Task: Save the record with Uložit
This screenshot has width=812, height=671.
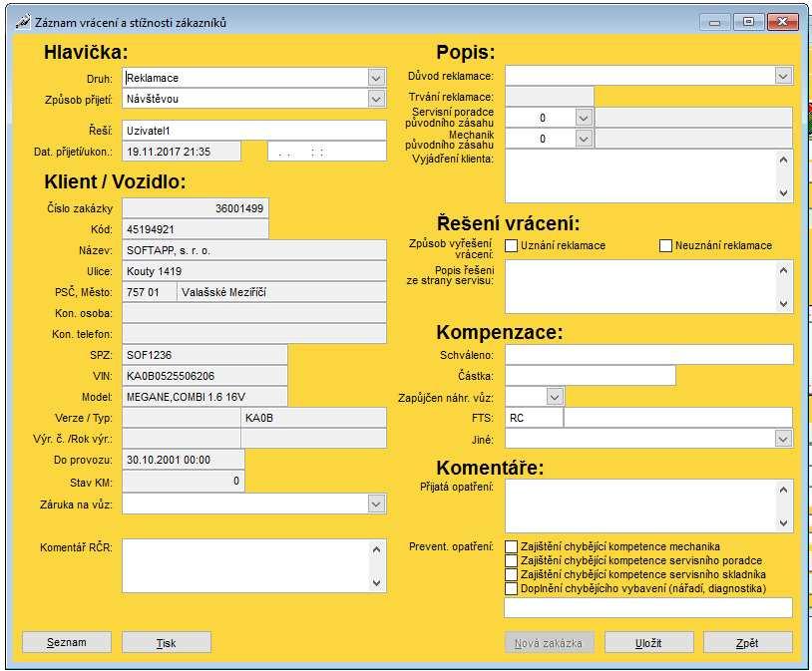Action: (x=648, y=642)
